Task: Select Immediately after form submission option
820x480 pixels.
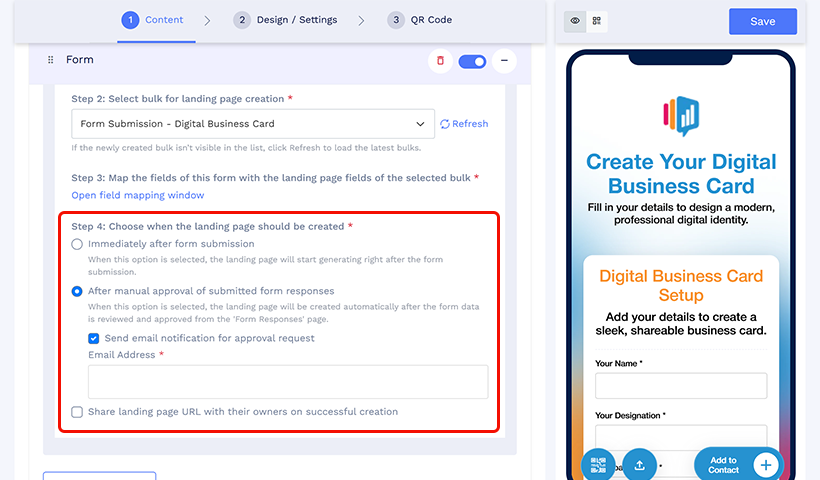Action: (77, 244)
